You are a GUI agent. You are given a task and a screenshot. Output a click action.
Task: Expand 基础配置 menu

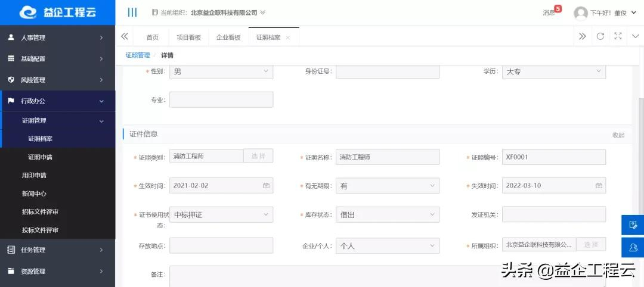[x=57, y=58]
